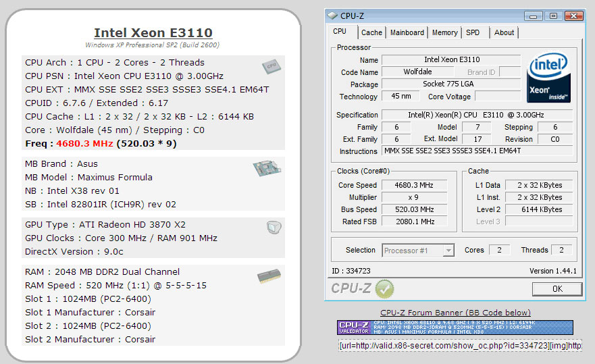
Task: Click the Cores count field
Action: pyautogui.click(x=499, y=250)
